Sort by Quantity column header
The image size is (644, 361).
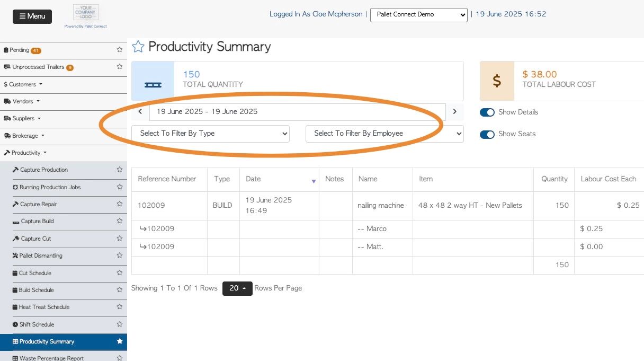pos(554,179)
